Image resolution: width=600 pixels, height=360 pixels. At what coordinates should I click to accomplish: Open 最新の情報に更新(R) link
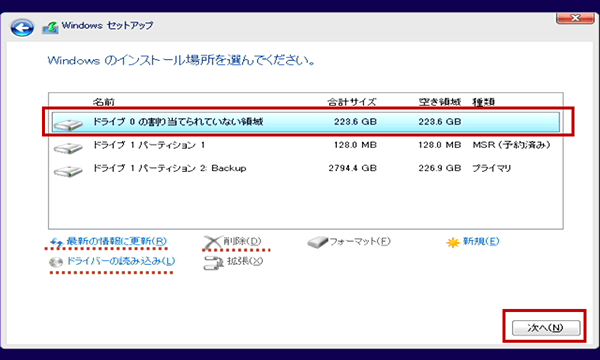[117, 241]
